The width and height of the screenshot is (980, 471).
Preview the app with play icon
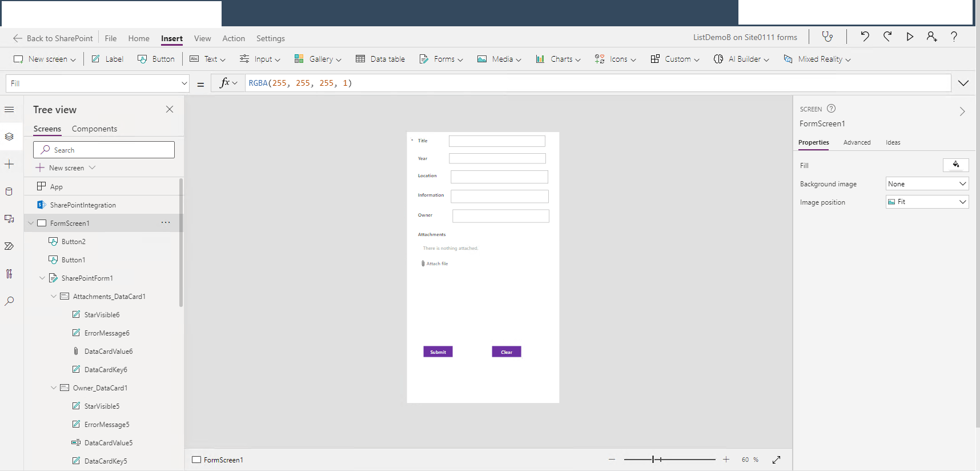[910, 37]
